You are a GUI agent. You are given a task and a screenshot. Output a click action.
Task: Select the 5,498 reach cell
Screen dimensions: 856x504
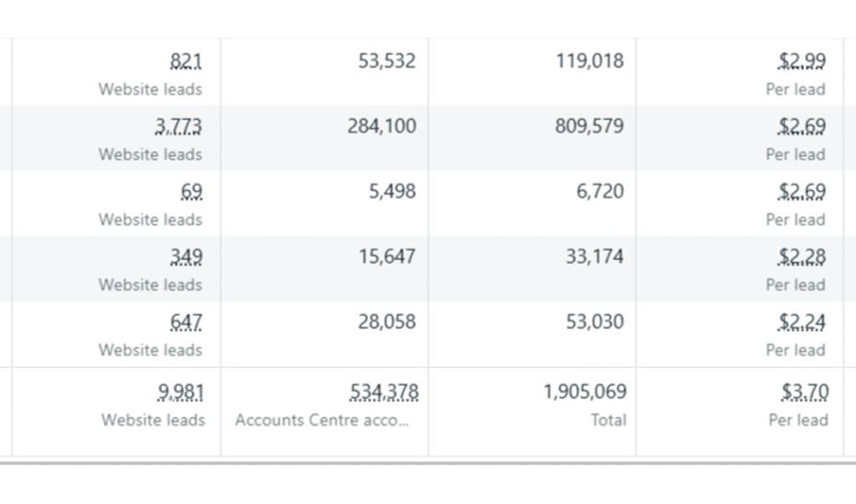click(392, 191)
